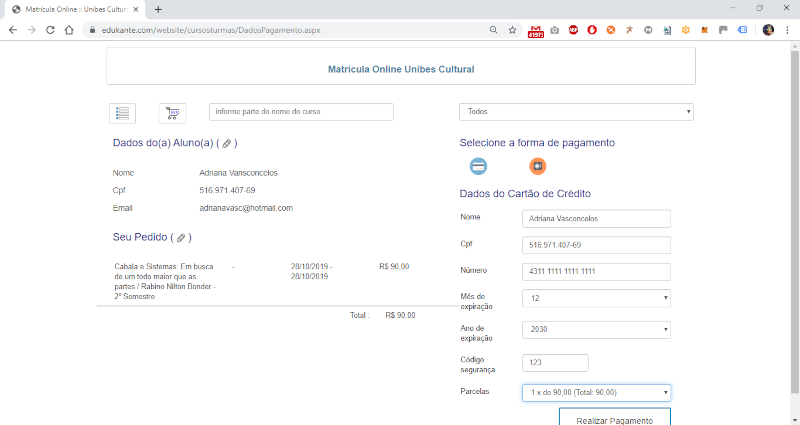Open the course list icon

(122, 113)
